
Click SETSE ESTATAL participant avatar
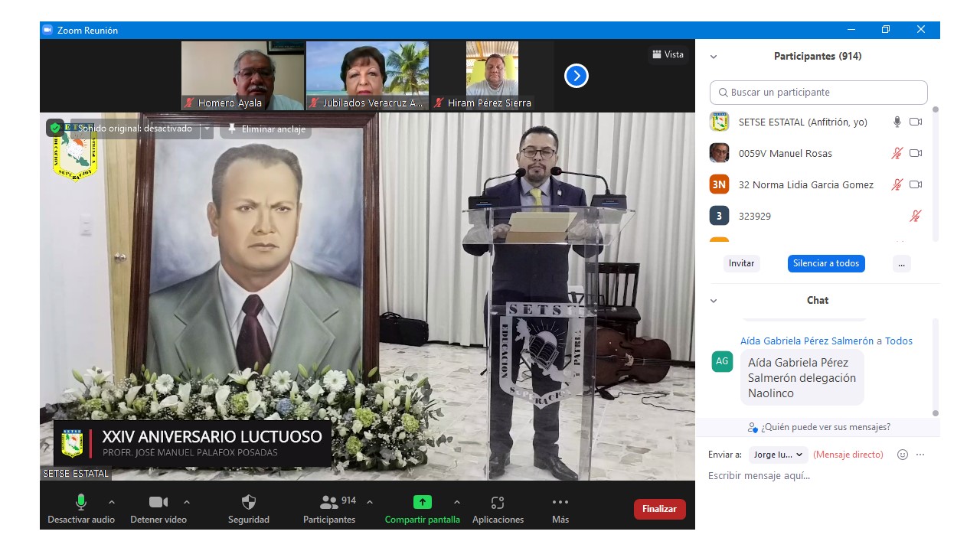[719, 122]
